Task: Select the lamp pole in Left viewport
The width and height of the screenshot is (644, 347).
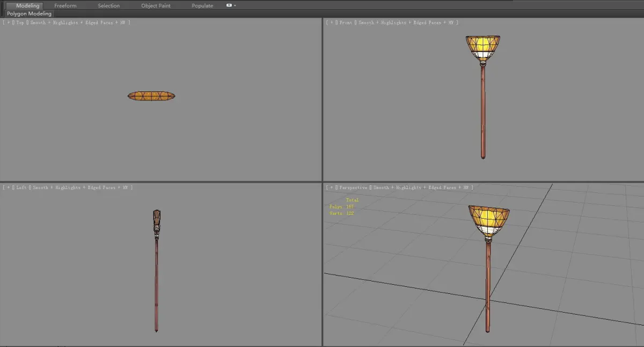Action: 157,285
